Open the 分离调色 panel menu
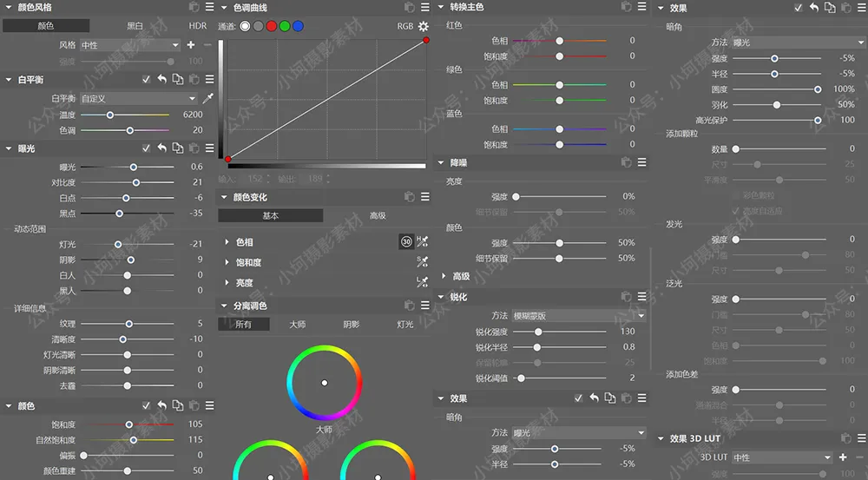868x480 pixels. [425, 305]
